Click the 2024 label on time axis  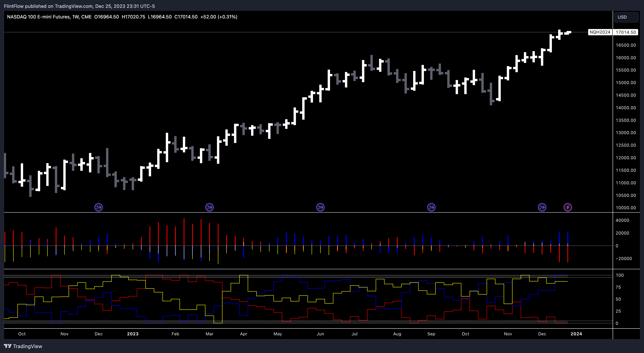576,334
